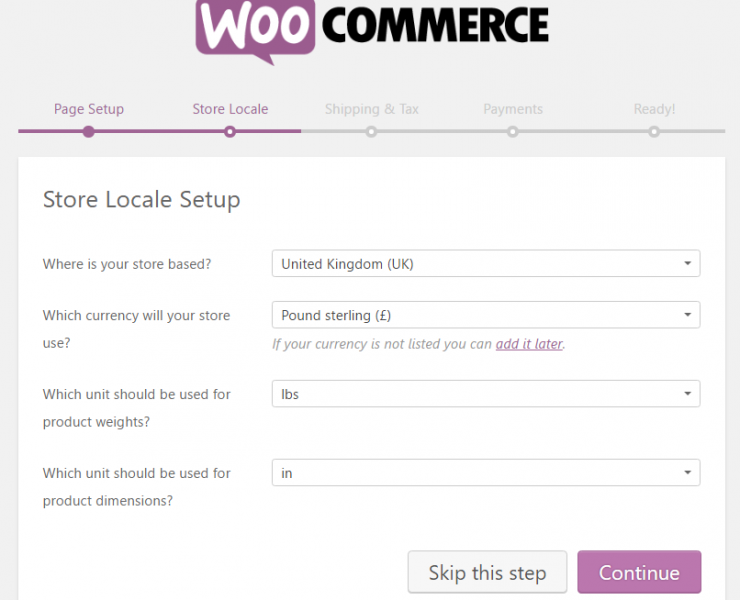The width and height of the screenshot is (740, 600).
Task: Follow the add it later link
Action: pos(529,344)
